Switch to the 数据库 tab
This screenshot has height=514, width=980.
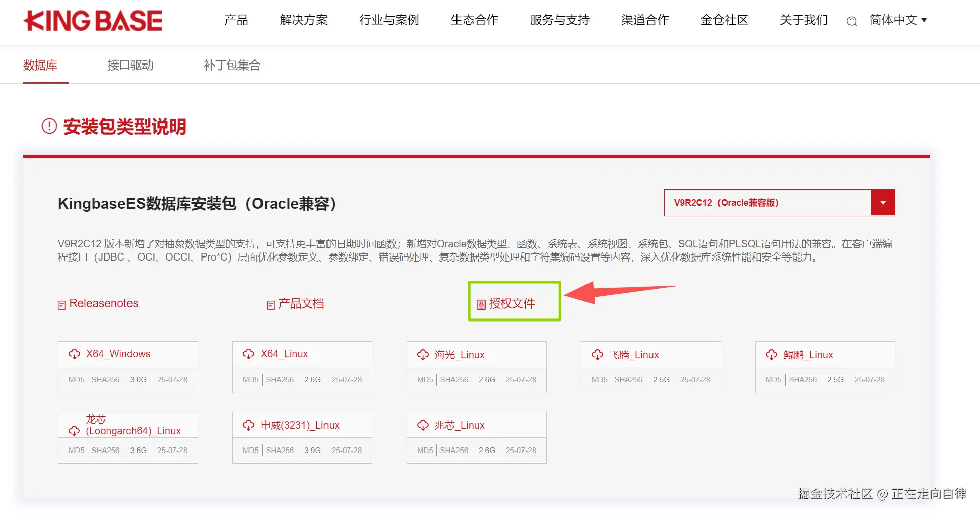(40, 65)
